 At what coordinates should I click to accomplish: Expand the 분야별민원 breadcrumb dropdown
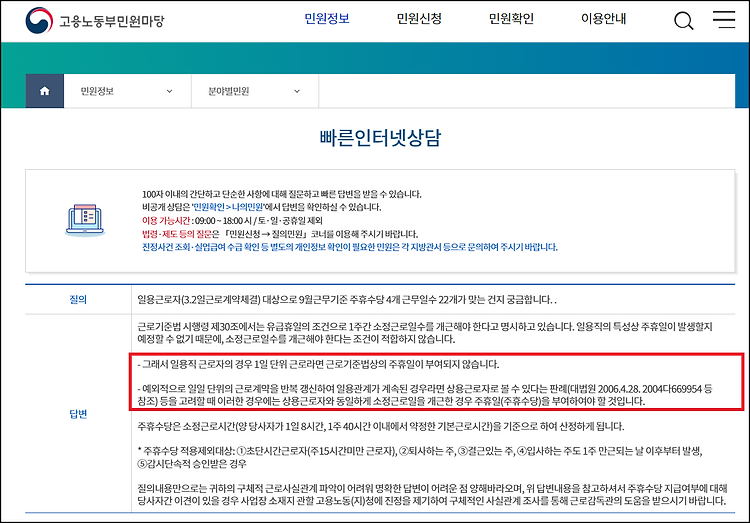click(255, 91)
